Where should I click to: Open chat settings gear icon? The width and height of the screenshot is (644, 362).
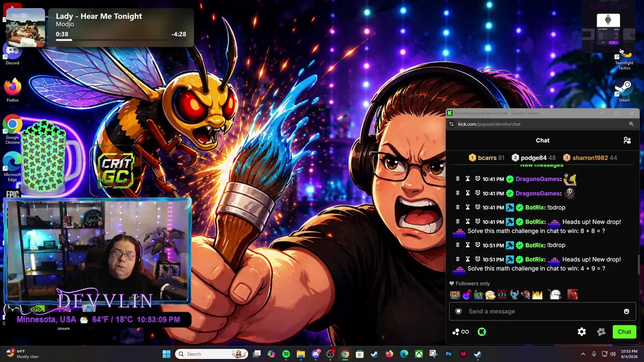pos(582,332)
